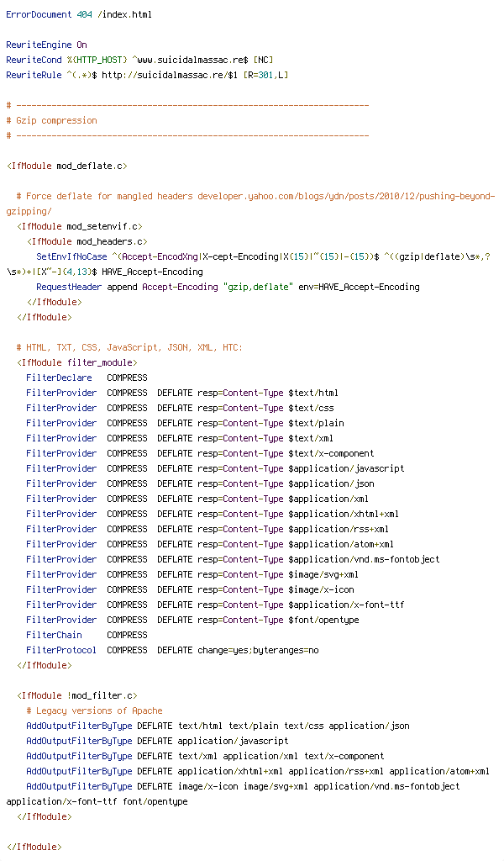This screenshot has height=861, width=504.
Task: Click the $text/html content type value
Action: click(x=313, y=393)
